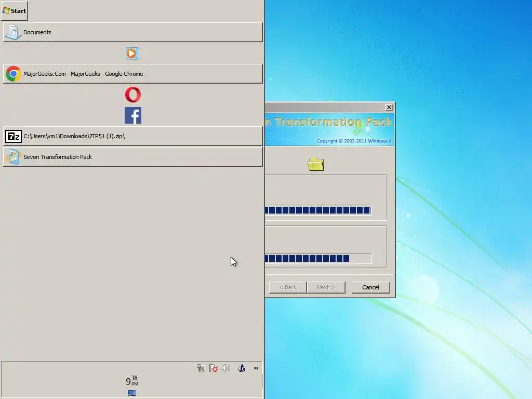Cancel the Transformation Pack installation
This screenshot has height=399, width=532.
tap(370, 287)
